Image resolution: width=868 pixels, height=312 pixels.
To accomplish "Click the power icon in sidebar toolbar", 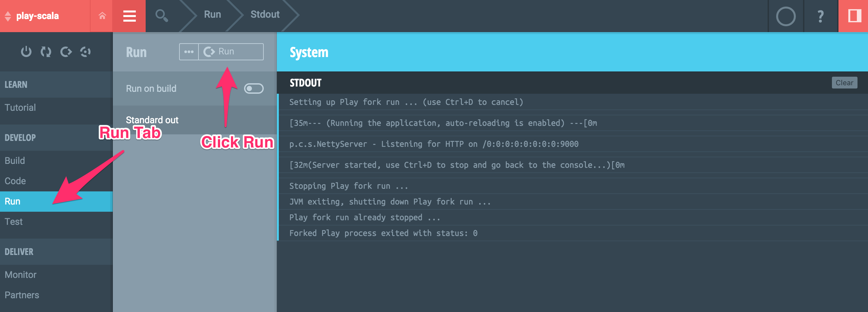I will tap(26, 52).
